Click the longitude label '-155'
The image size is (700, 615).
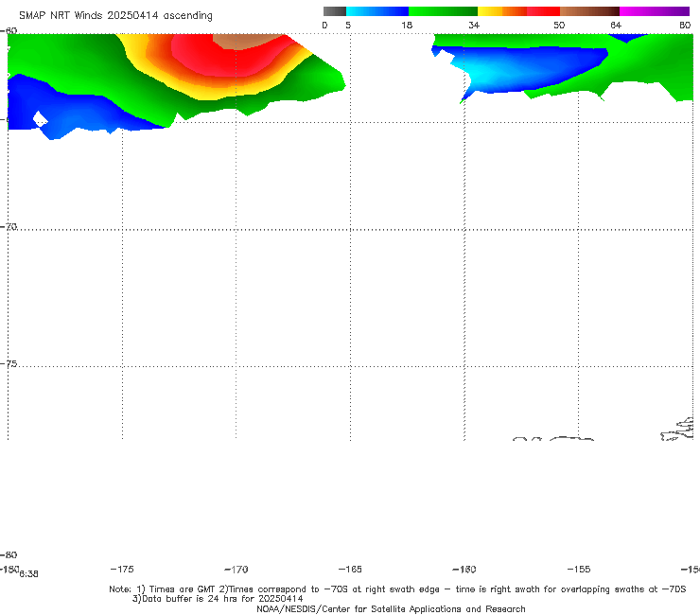[579, 569]
